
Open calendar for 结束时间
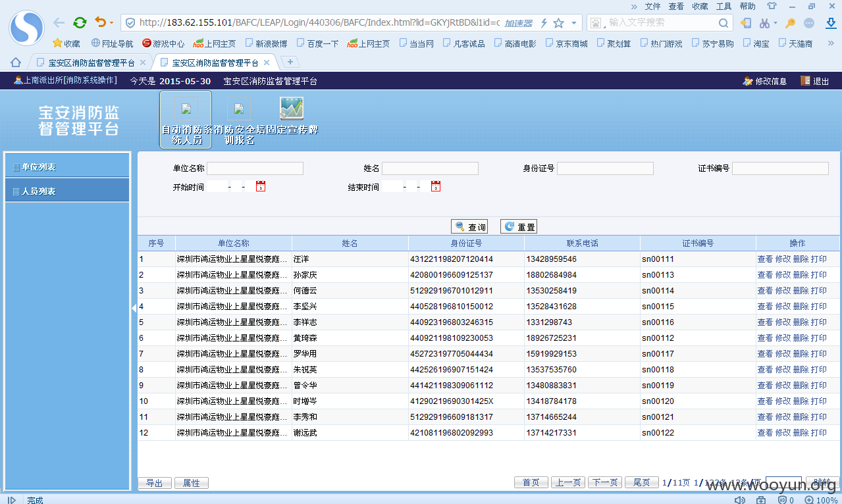436,186
